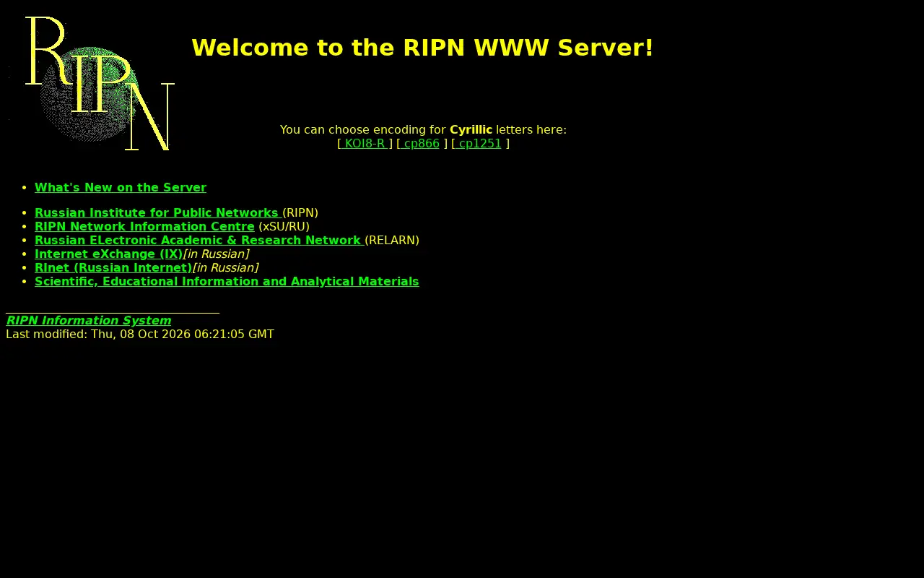Open Russian ELectronic Academic & Research Network
This screenshot has width=924, height=578.
click(x=199, y=241)
